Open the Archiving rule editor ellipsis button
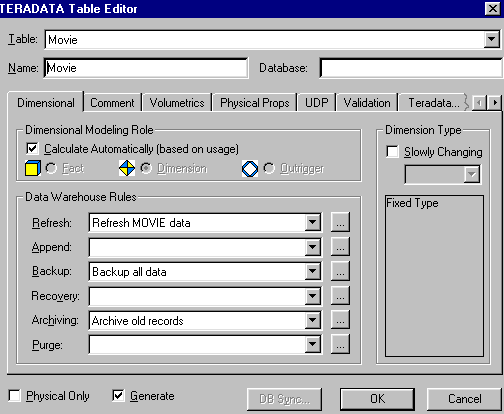Screen dimensions: 504x414 [x=340, y=320]
